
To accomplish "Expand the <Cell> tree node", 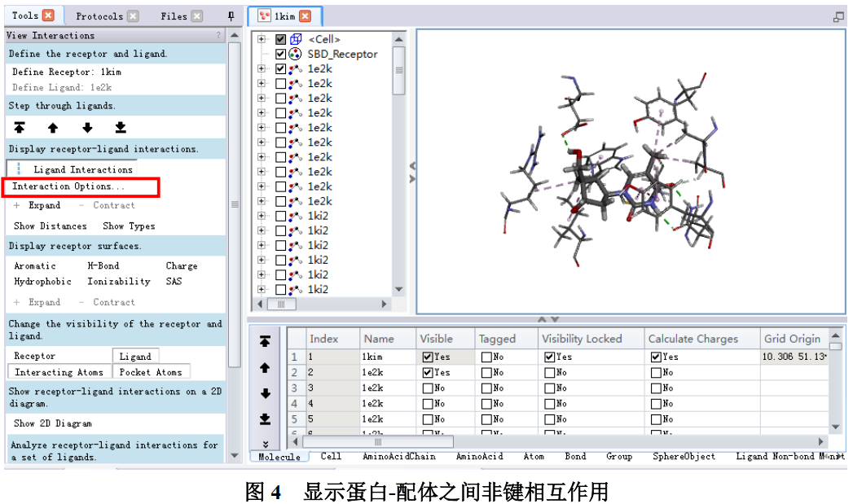I will click(261, 38).
